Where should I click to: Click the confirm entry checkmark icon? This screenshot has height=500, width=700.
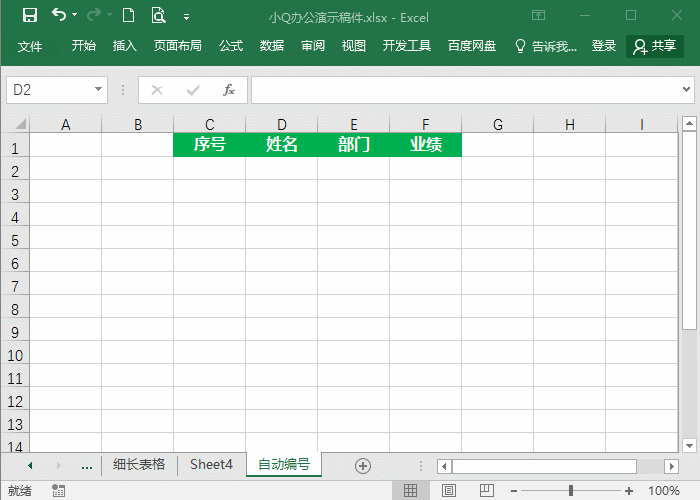pos(193,91)
